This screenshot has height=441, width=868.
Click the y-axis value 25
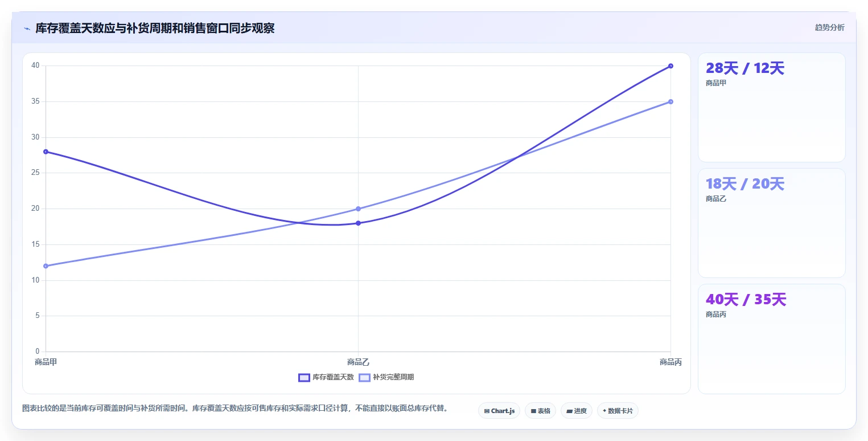35,173
